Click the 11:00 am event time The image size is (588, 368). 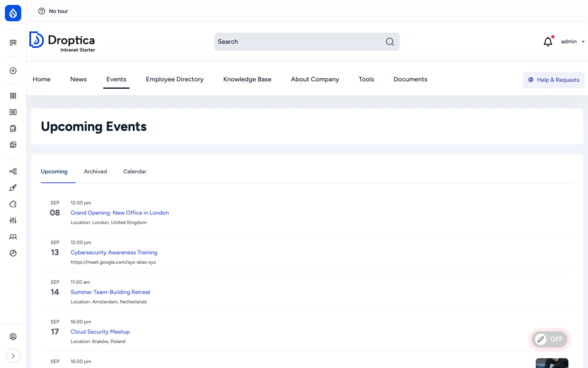click(80, 282)
